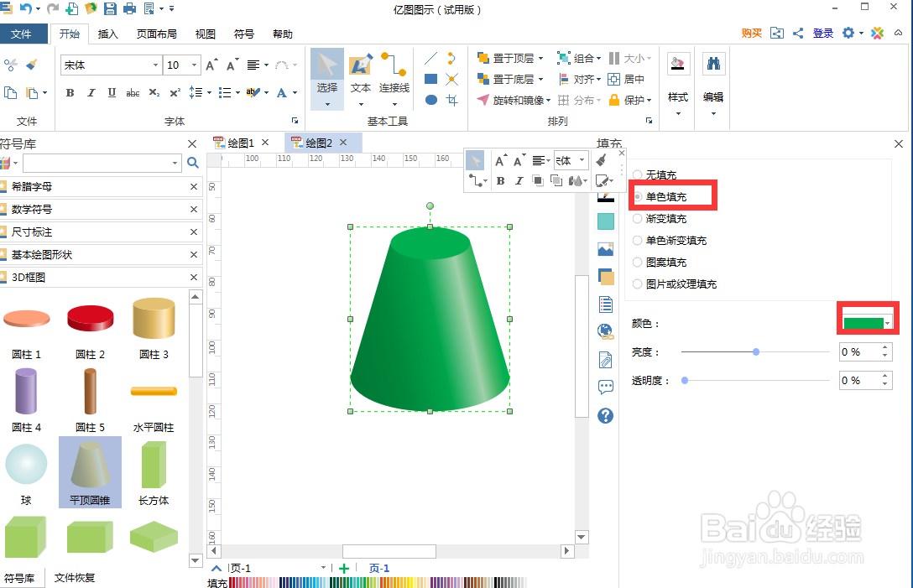Switch to the 页面布局 ribbon tab
The height and width of the screenshot is (588, 913).
coord(157,34)
